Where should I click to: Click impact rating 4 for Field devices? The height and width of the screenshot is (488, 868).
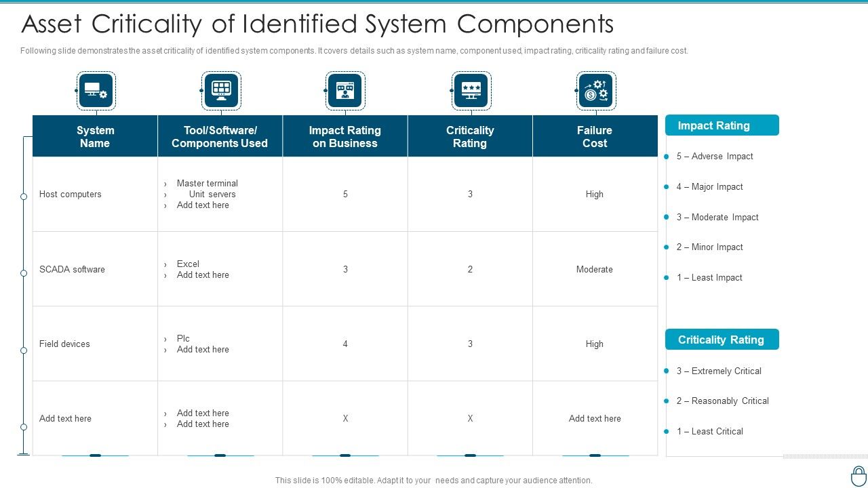click(345, 344)
